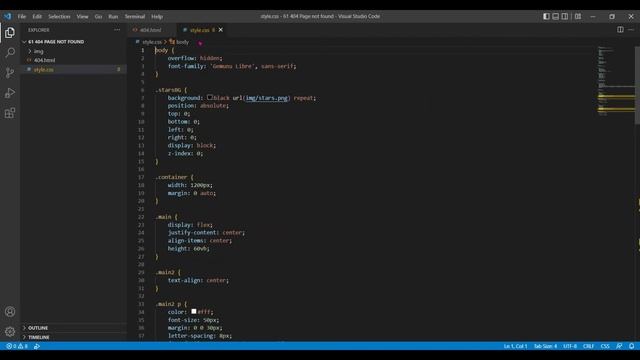This screenshot has width=640, height=360.
Task: Click the feedback icon in status bar
Action: coord(619,346)
